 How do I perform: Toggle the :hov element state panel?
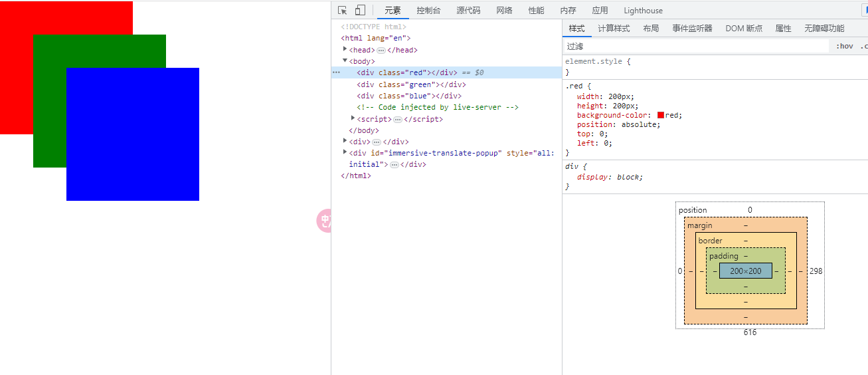click(844, 47)
